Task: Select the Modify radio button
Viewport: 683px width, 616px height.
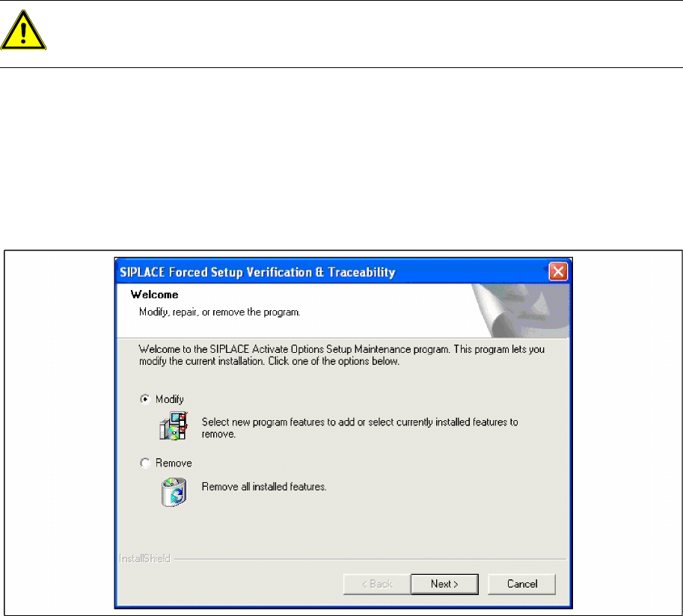Action: [x=145, y=398]
